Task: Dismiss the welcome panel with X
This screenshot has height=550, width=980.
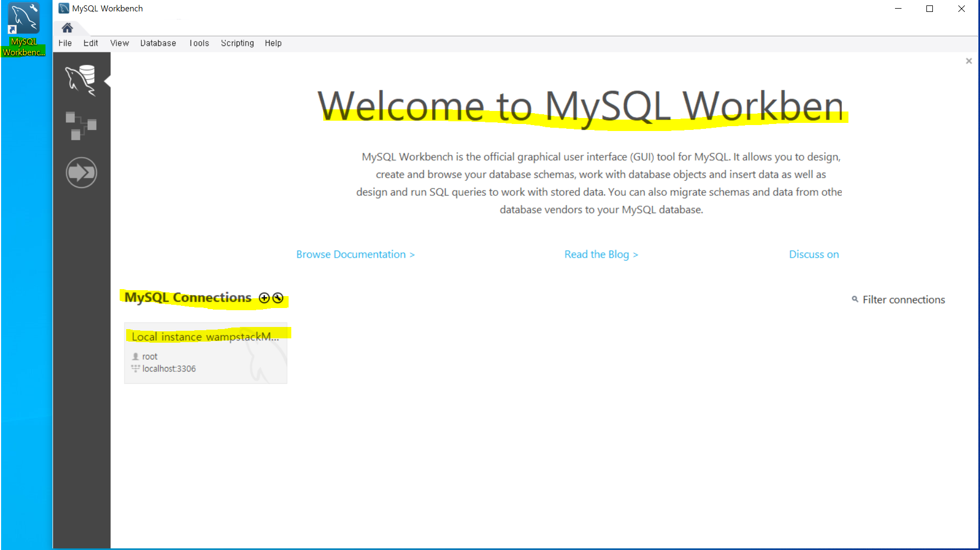Action: (x=969, y=61)
